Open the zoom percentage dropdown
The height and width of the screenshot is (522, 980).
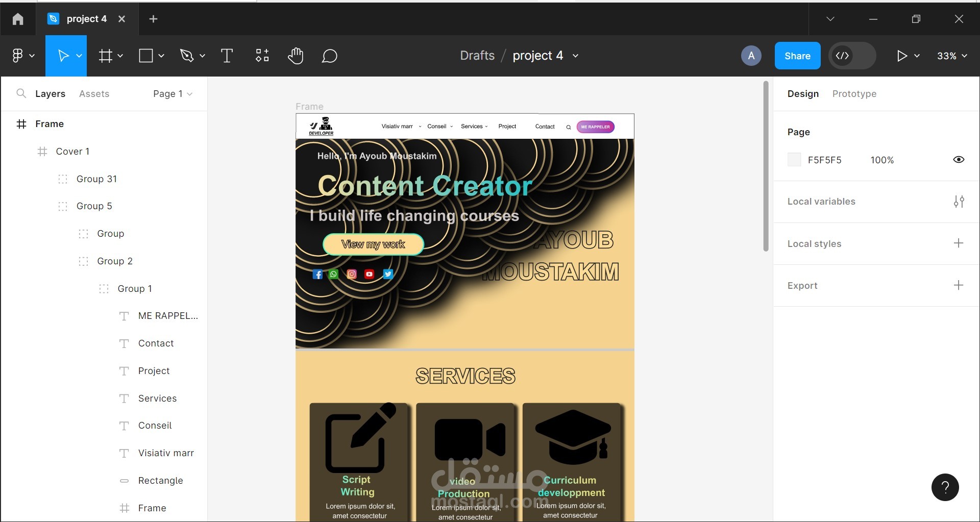(x=951, y=56)
